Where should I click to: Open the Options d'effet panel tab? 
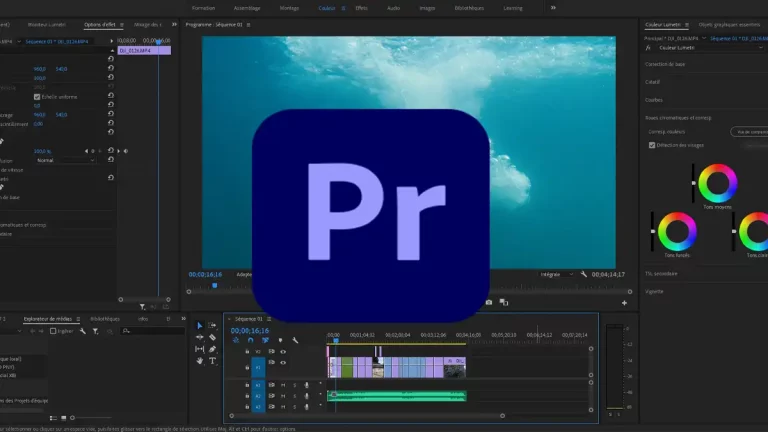(x=99, y=24)
